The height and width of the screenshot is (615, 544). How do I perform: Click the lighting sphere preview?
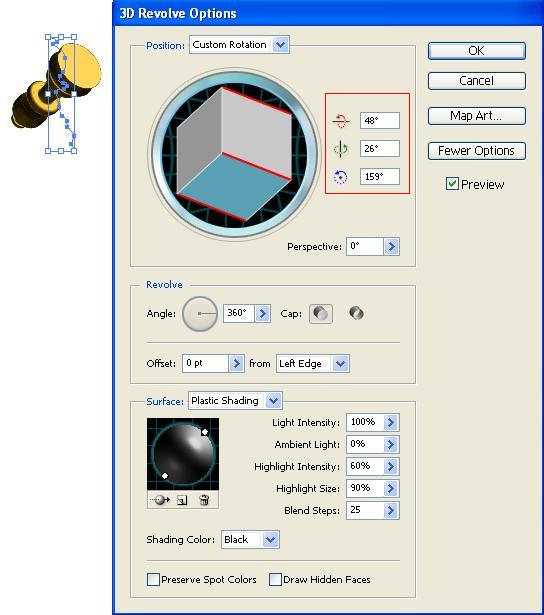click(183, 454)
